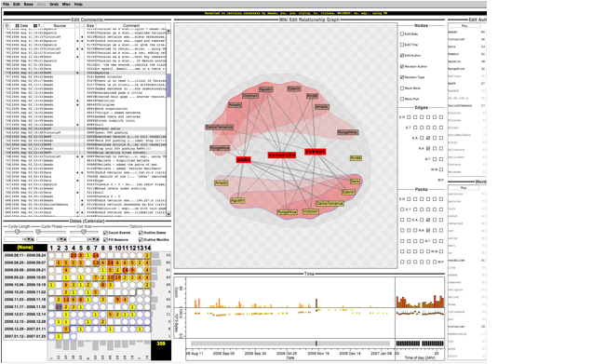
Task: Click the Amado row in Edit Authors
Action: 466,32
